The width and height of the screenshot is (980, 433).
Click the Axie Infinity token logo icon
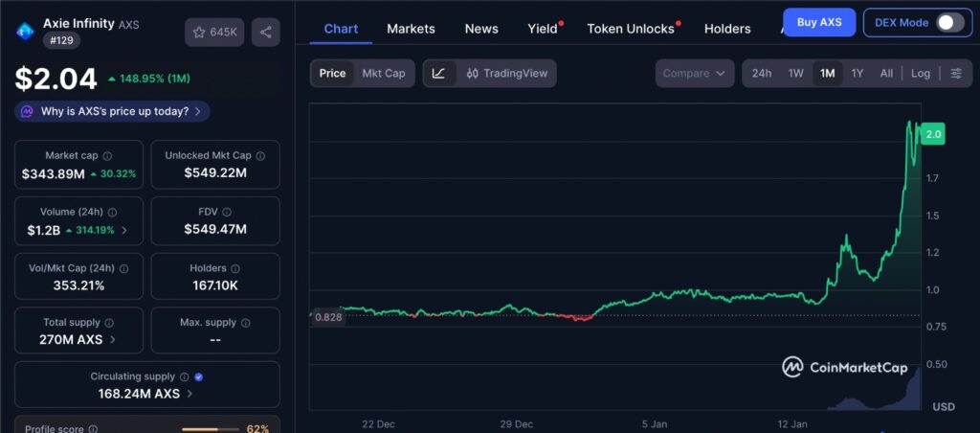(25, 31)
